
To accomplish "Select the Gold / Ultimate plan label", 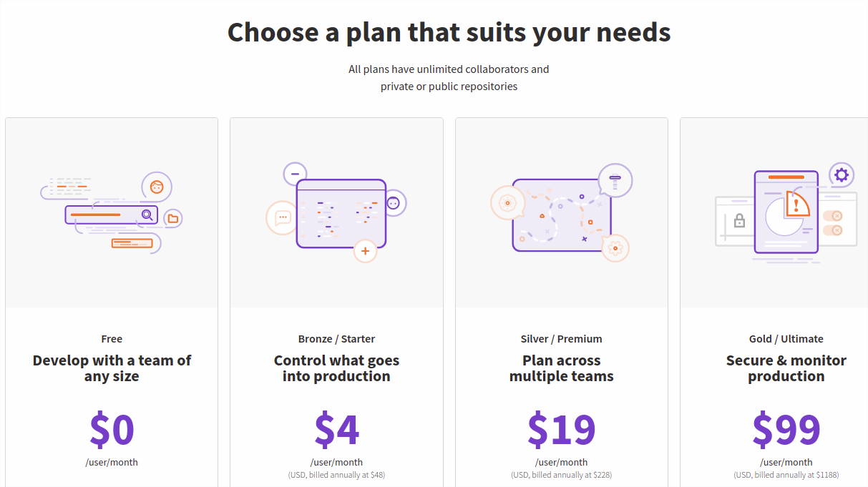I will pyautogui.click(x=786, y=339).
